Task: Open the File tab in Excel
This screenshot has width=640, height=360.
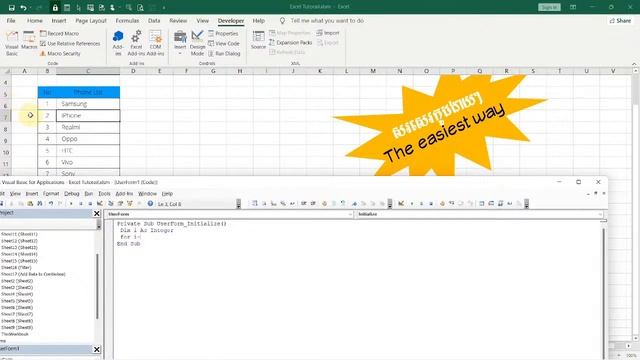Action: [x=11, y=20]
